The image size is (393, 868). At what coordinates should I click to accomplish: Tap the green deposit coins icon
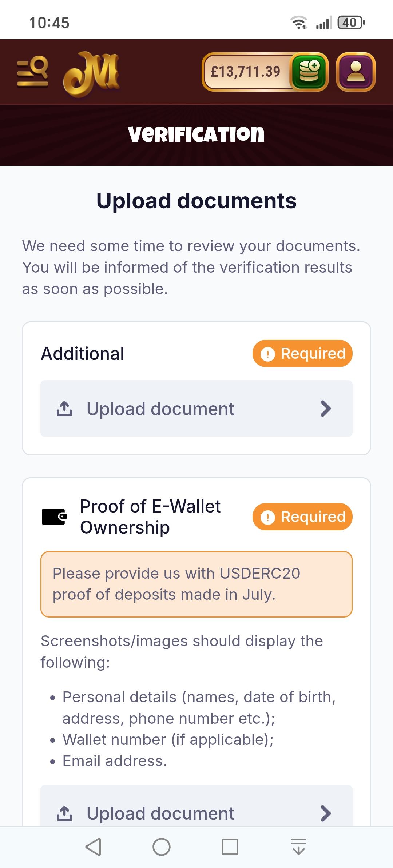tap(309, 72)
